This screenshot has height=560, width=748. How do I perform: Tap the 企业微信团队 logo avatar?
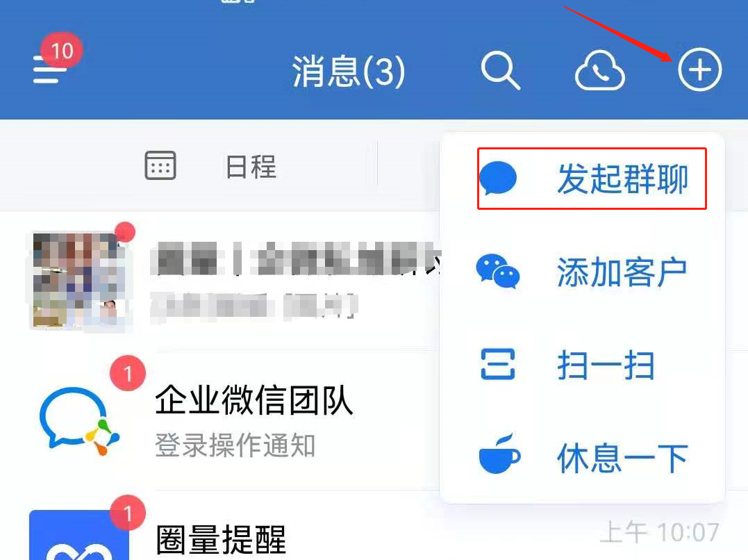coord(78,420)
